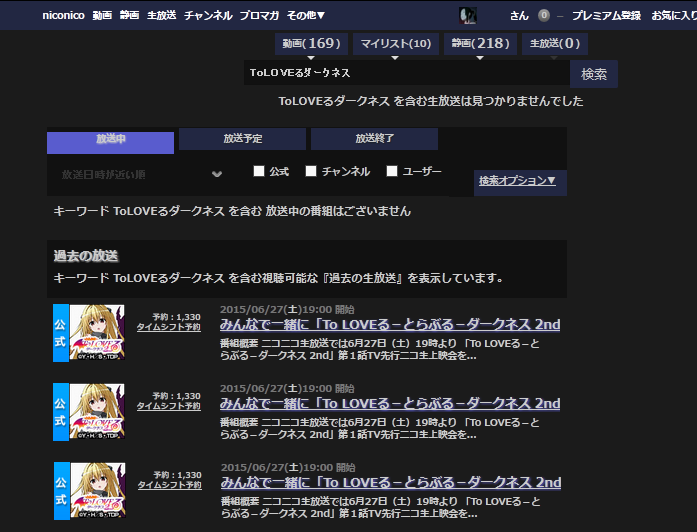The width and height of the screenshot is (697, 532).
Task: Open the 放送日時が近い順 sort dropdown
Action: (142, 174)
